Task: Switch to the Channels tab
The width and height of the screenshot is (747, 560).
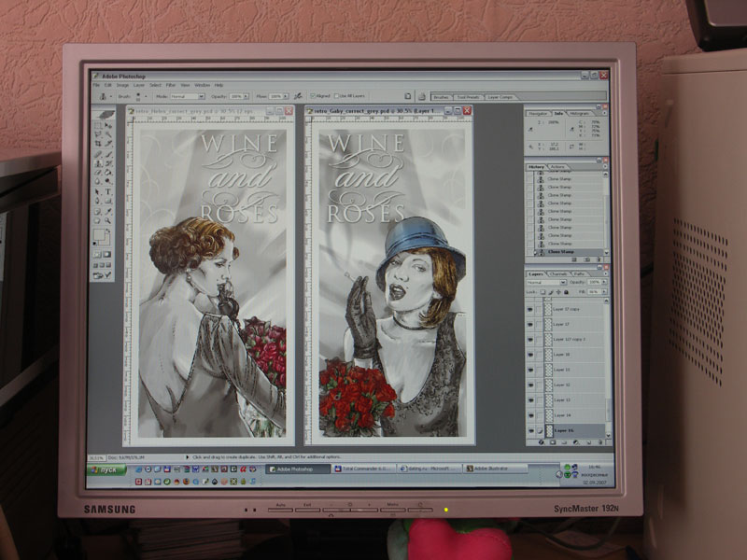Action: [x=557, y=274]
